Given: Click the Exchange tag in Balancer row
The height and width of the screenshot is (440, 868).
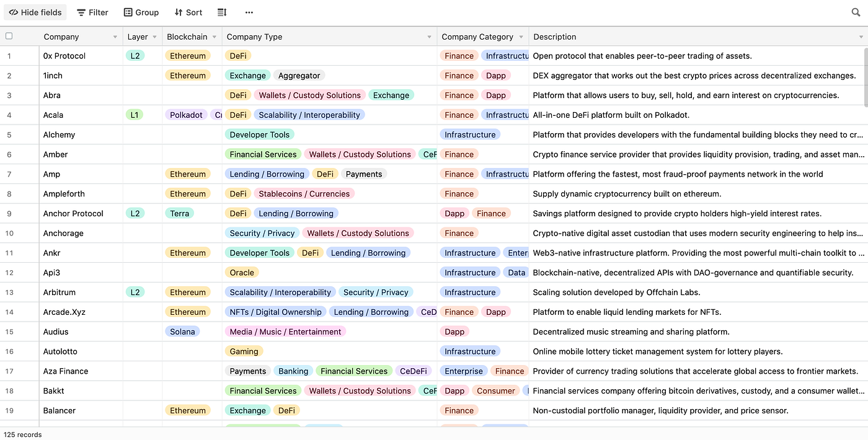Looking at the screenshot, I should pyautogui.click(x=247, y=410).
